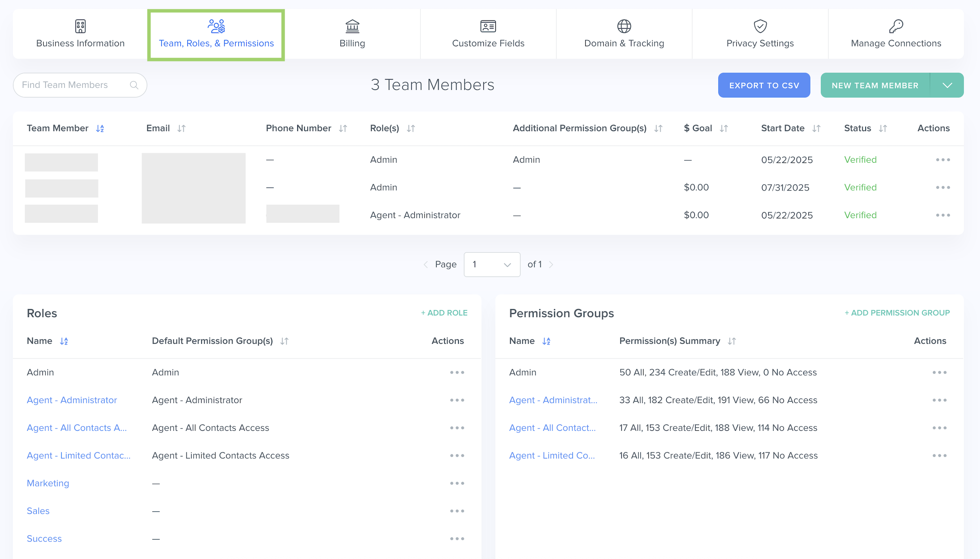Open Agent - Administrator role link

(72, 400)
